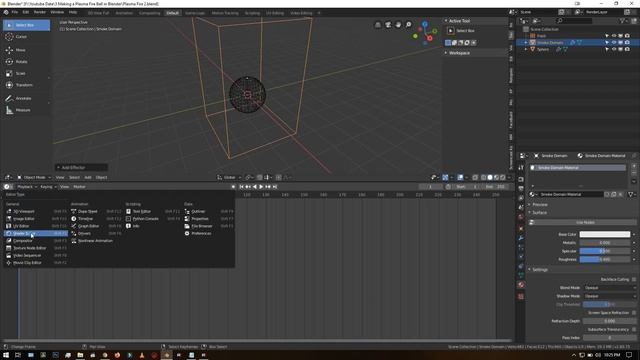Choose 3D Viewport in Editor Type menu
Screen dimensions: 640x360
coord(36,211)
